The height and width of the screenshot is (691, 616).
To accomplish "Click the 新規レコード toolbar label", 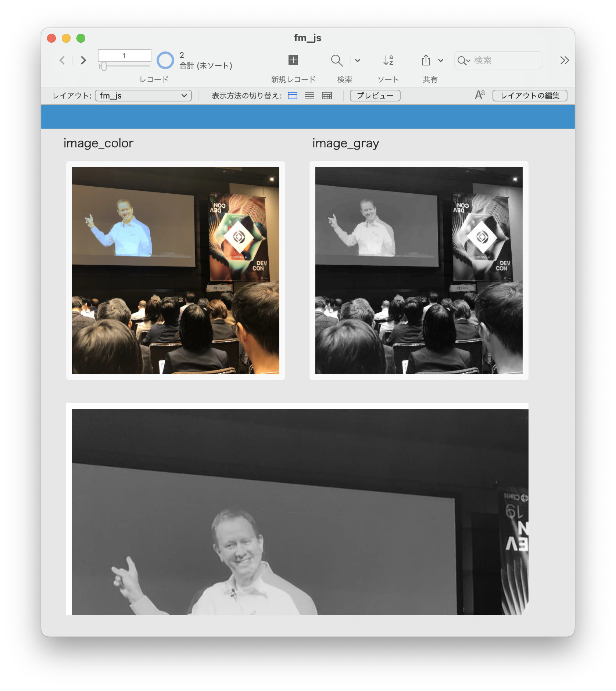I will [x=293, y=79].
